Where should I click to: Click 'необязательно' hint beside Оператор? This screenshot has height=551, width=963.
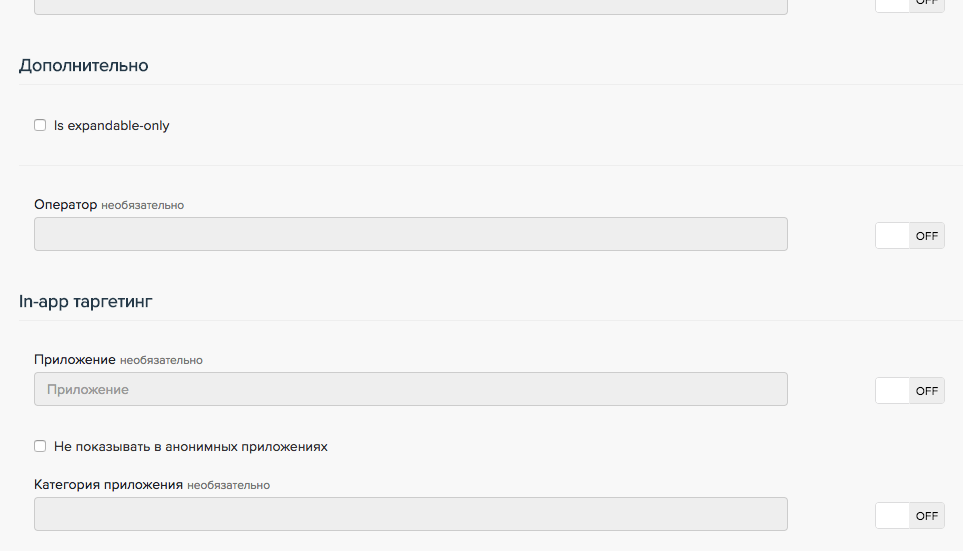point(142,205)
